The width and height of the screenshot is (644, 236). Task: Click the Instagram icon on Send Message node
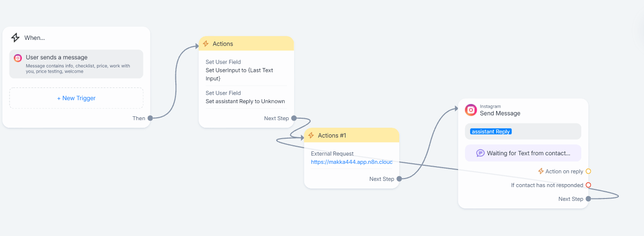[471, 110]
